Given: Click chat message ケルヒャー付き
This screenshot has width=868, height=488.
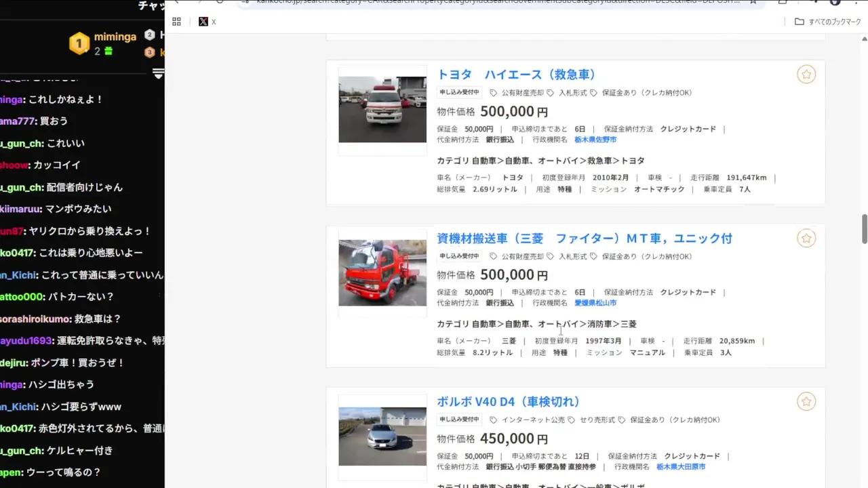Looking at the screenshot, I should coord(80,451).
